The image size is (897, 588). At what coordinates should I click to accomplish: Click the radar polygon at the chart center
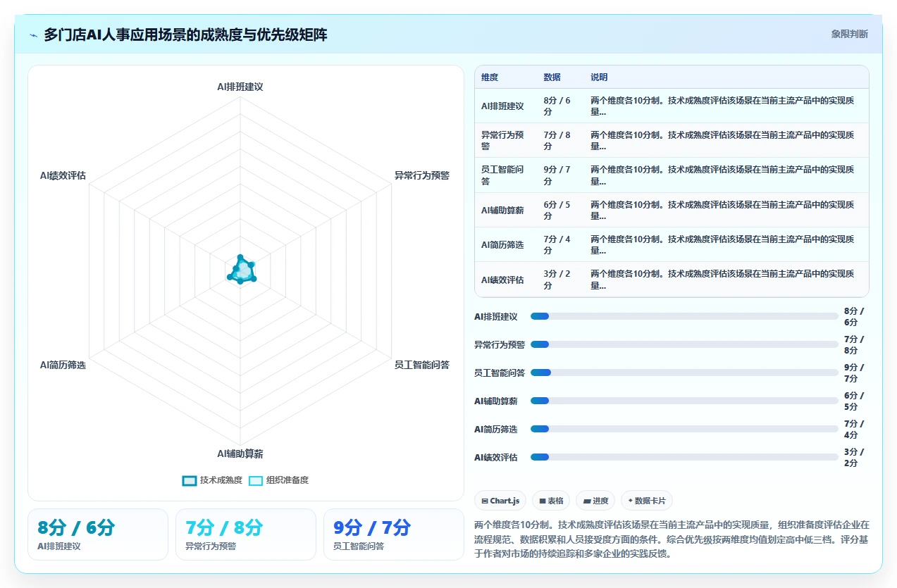click(241, 271)
